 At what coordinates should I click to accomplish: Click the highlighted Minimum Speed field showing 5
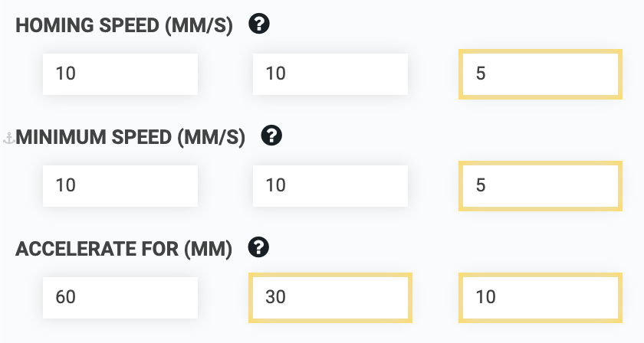[x=540, y=186]
